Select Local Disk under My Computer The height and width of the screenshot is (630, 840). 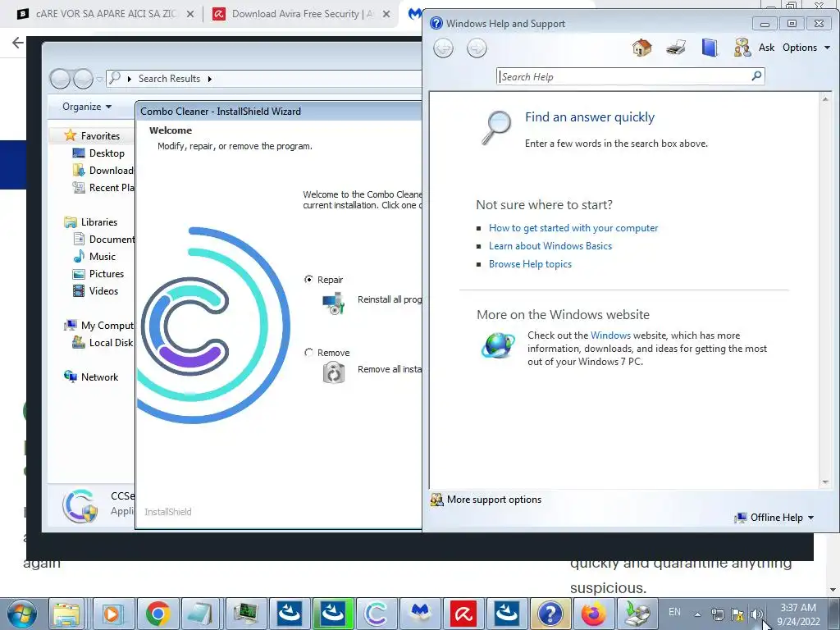point(103,343)
